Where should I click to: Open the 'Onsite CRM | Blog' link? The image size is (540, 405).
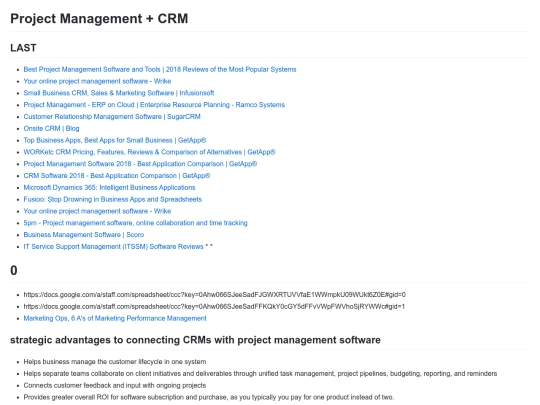pos(51,128)
